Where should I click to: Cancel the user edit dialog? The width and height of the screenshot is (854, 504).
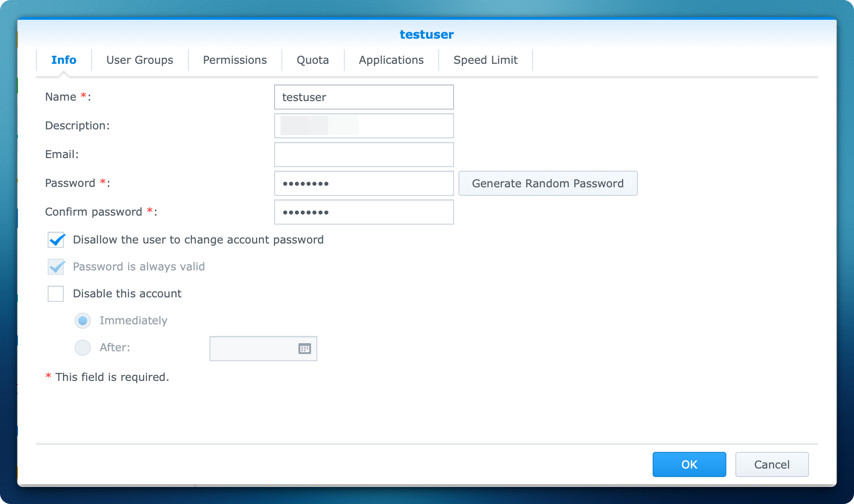tap(771, 464)
